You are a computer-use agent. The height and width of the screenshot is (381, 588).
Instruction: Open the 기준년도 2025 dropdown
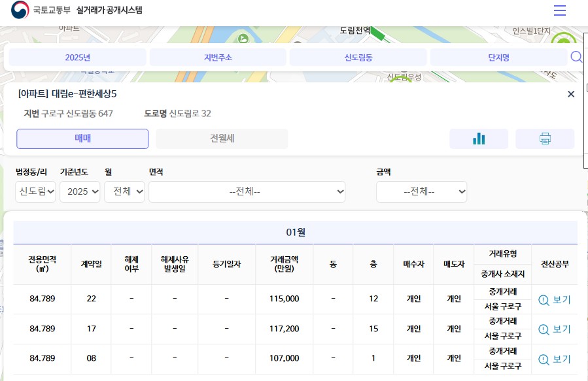(x=80, y=191)
